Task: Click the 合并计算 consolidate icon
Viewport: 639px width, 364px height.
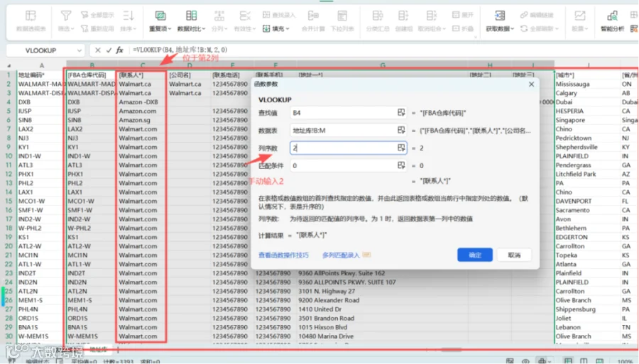Action: pyautogui.click(x=313, y=16)
